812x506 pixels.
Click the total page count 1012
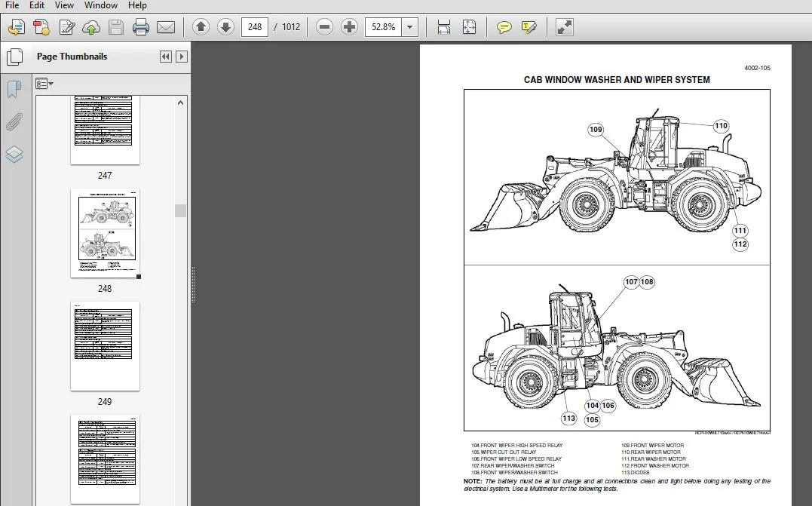click(290, 27)
